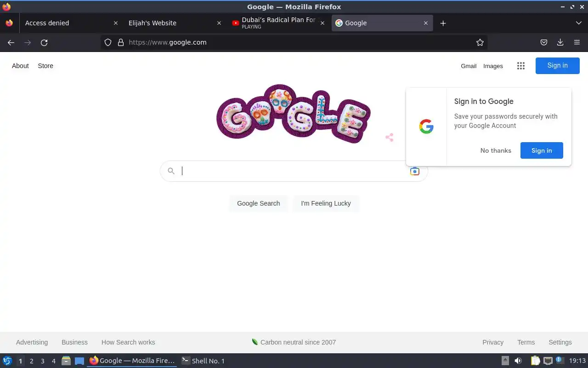This screenshot has width=588, height=368.
Task: Open the Firefox View pinned icon
Action: [9, 23]
